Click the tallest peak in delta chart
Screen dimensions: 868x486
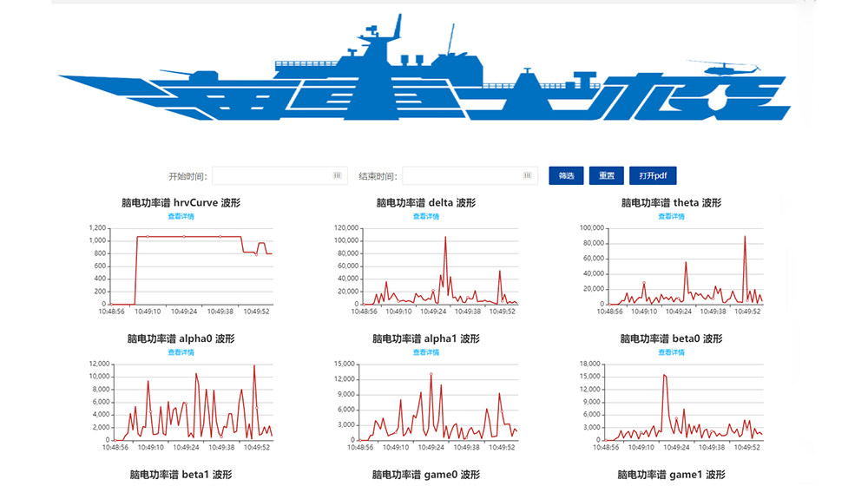(x=446, y=238)
